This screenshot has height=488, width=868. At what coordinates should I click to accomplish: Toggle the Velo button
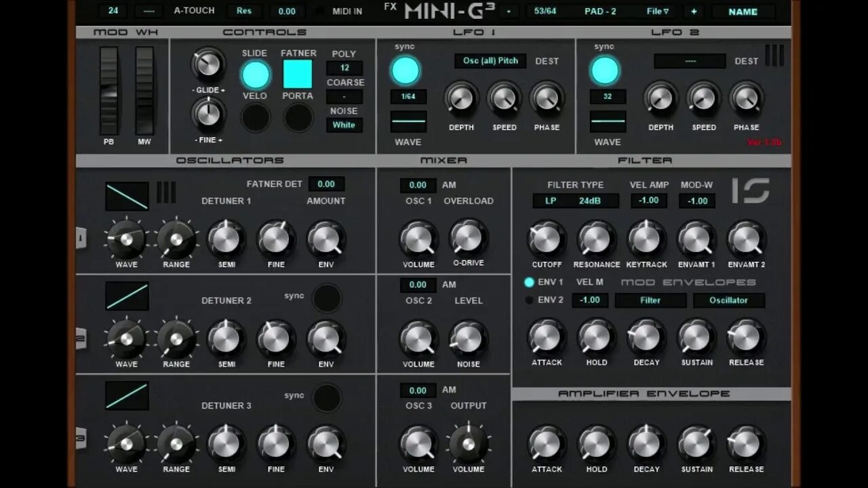coord(256,118)
